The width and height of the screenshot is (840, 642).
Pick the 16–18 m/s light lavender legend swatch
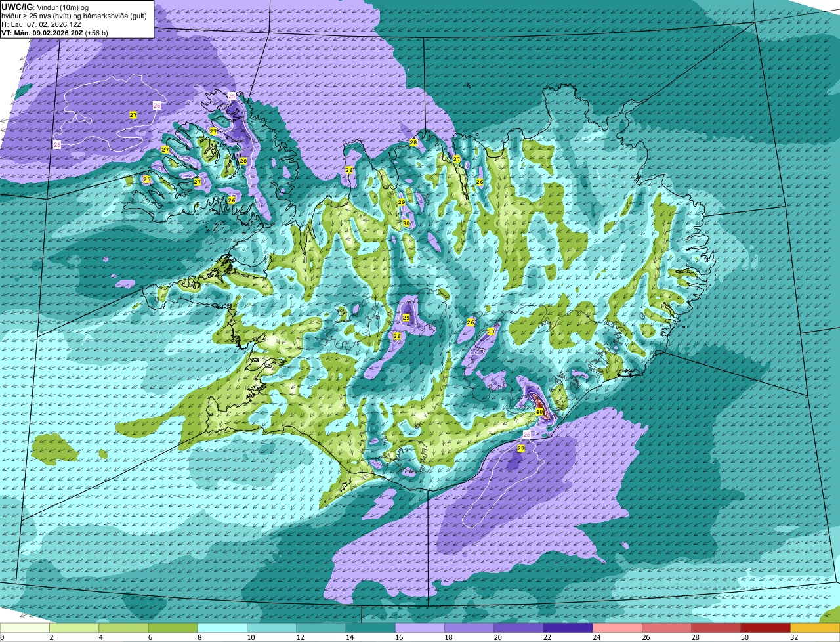click(x=420, y=628)
